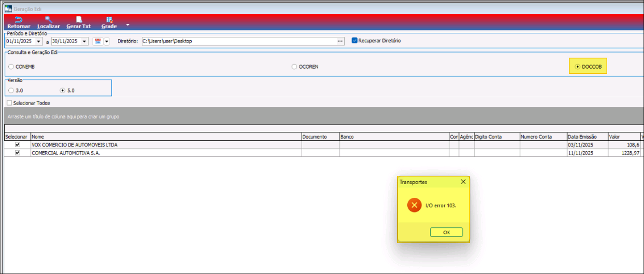
Task: Toggle the Recuperar Diretório checkbox
Action: 354,41
